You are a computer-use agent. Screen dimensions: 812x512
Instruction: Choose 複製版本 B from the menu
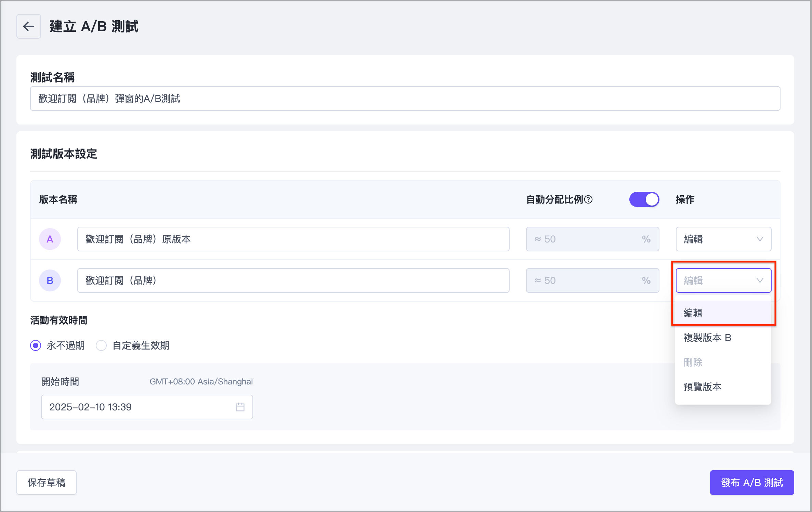point(707,338)
